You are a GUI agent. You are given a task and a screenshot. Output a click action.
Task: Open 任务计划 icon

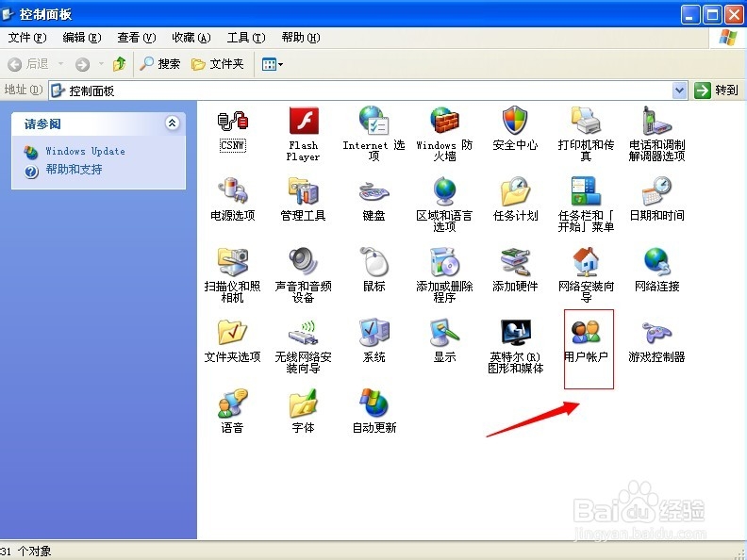(515, 191)
